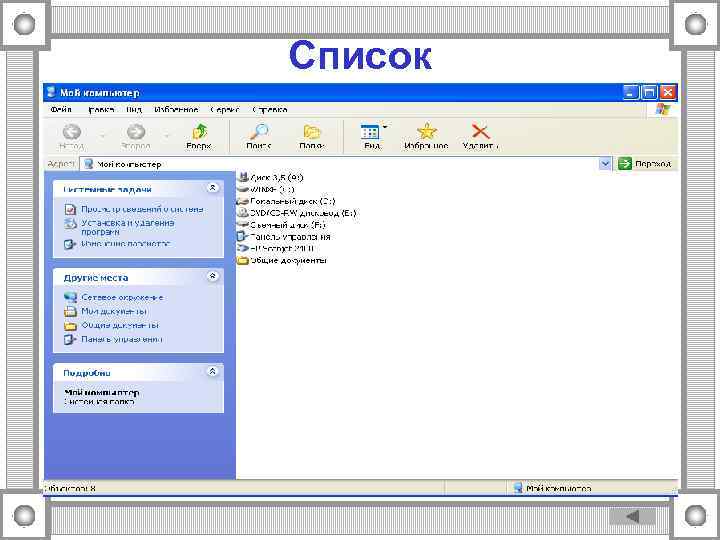Select Съемный диск (F:)

pos(281,225)
